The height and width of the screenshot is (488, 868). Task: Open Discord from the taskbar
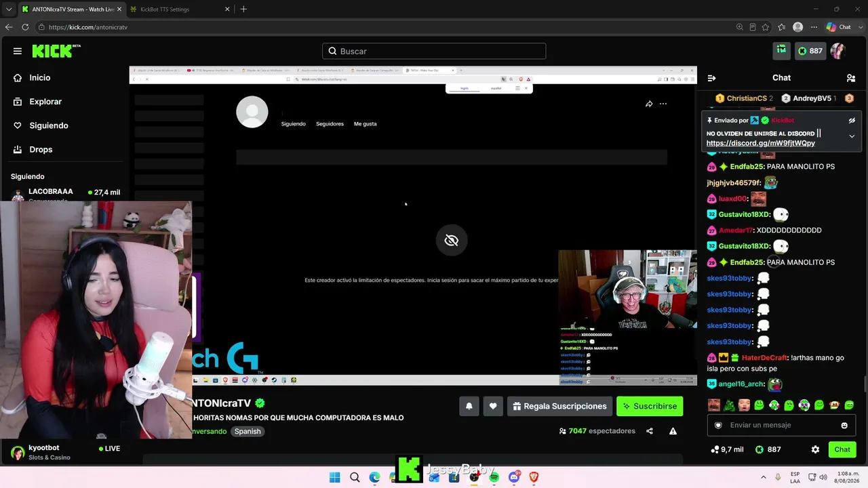point(514,477)
